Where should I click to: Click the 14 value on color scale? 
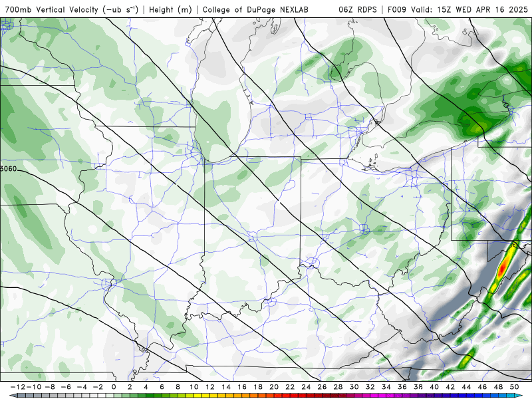(x=226, y=387)
